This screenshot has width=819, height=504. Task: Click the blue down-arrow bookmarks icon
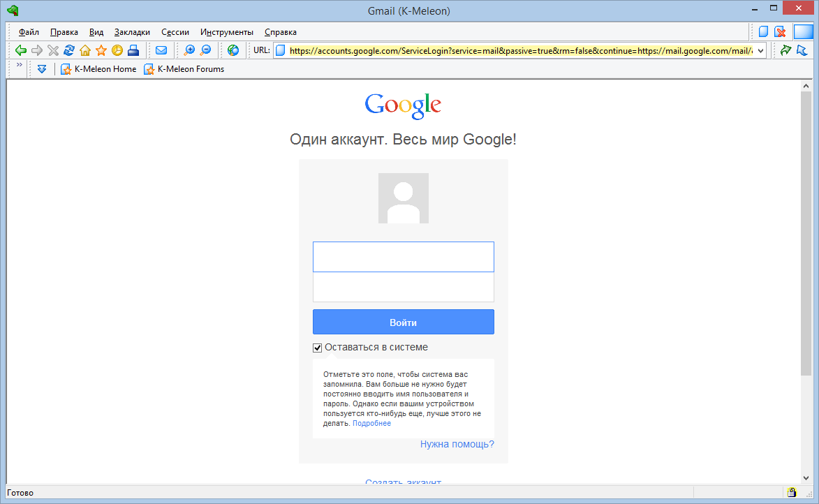pyautogui.click(x=42, y=69)
